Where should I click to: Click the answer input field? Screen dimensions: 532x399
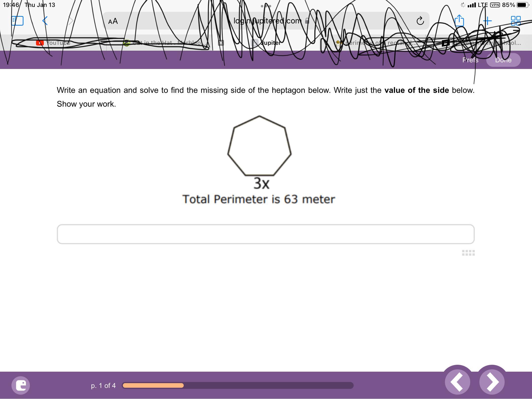pyautogui.click(x=266, y=234)
